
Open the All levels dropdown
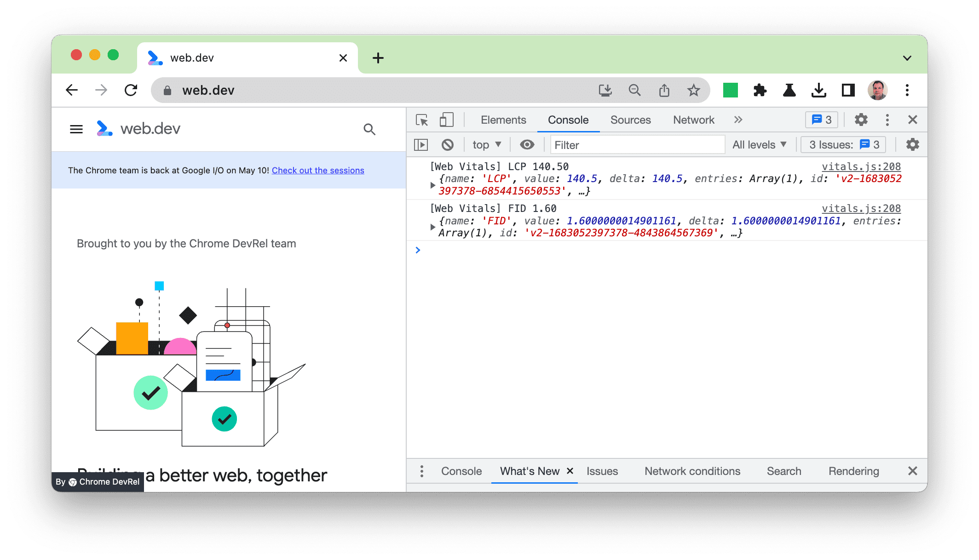760,144
